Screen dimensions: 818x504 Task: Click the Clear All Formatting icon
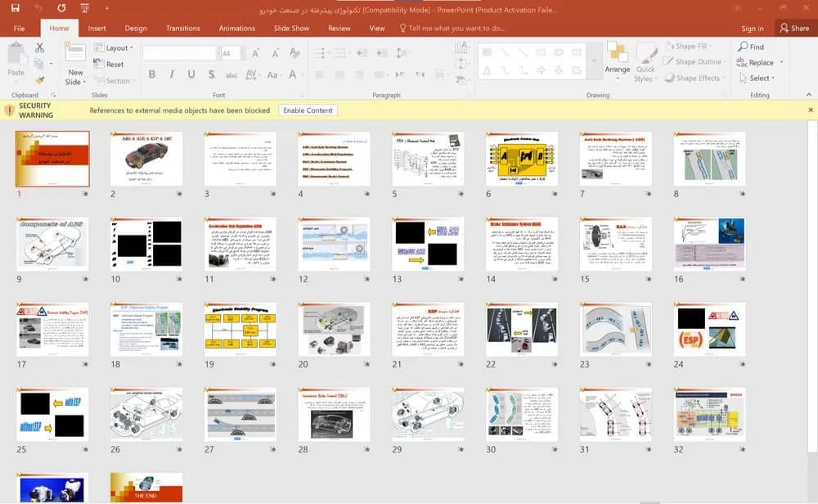[294, 52]
